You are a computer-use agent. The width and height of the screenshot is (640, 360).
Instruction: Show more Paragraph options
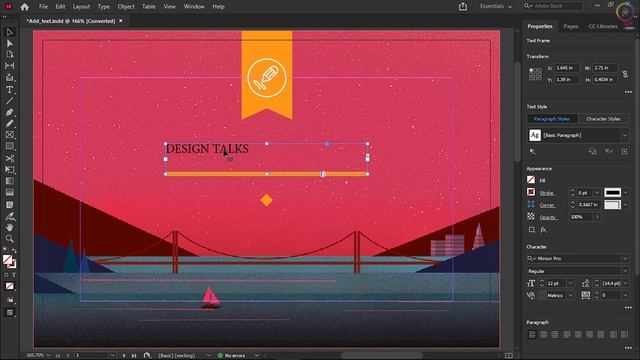[628, 348]
